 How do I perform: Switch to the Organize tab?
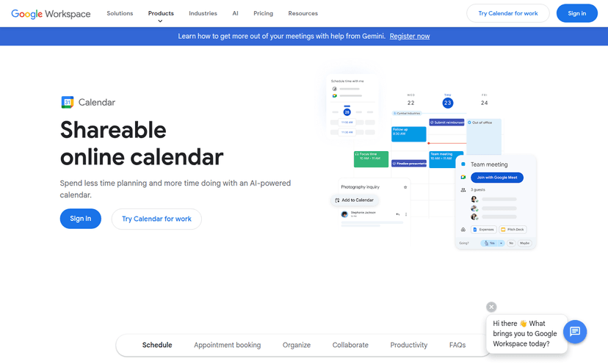pos(297,345)
